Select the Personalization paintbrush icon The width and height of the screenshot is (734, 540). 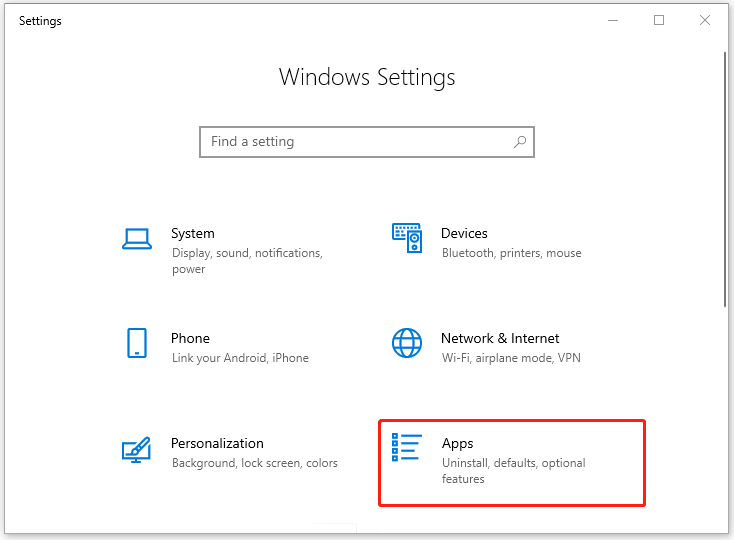(x=136, y=450)
